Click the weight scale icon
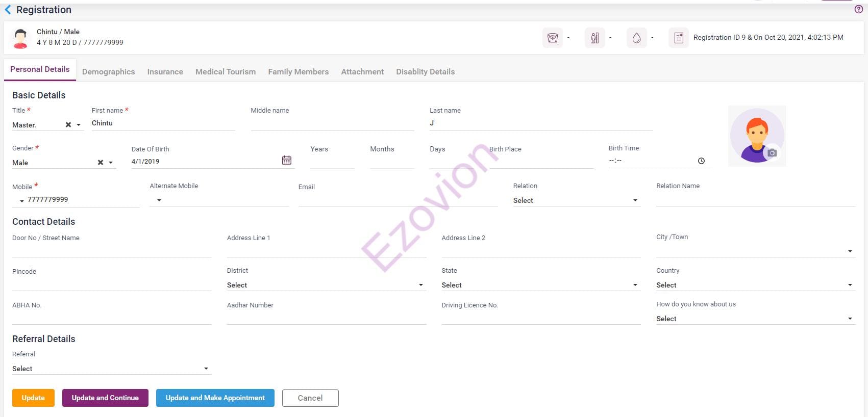Screen dimensions: 868x417 coord(552,38)
